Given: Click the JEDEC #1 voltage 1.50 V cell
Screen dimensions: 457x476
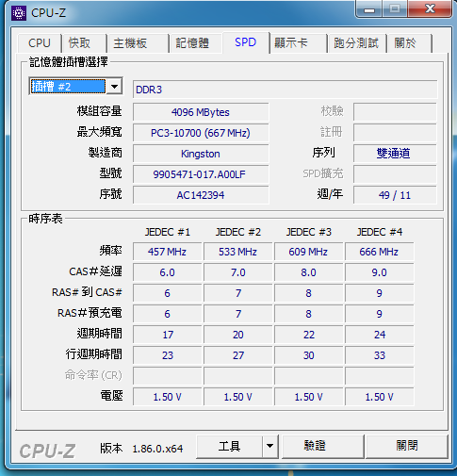Looking at the screenshot, I should click(168, 397).
